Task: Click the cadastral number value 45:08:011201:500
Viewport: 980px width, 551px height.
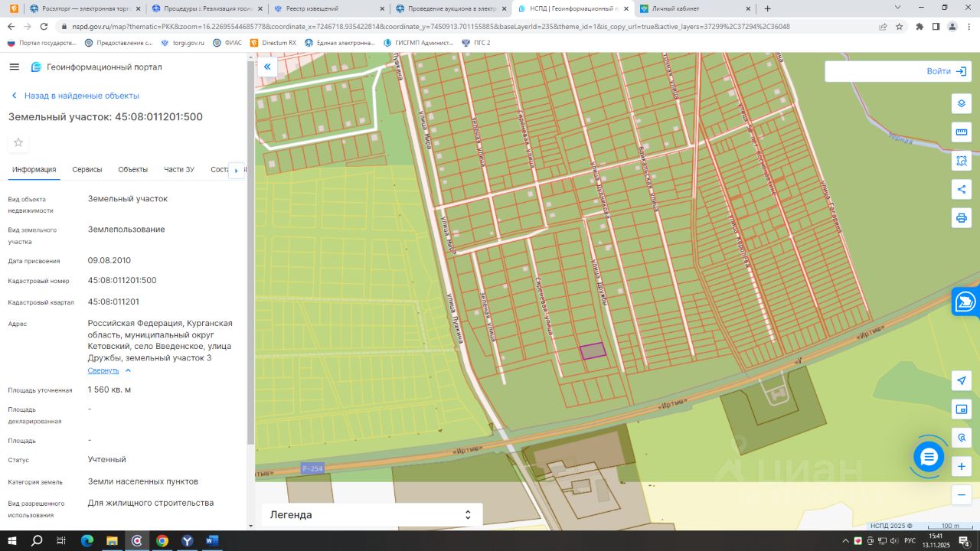Action: (122, 280)
